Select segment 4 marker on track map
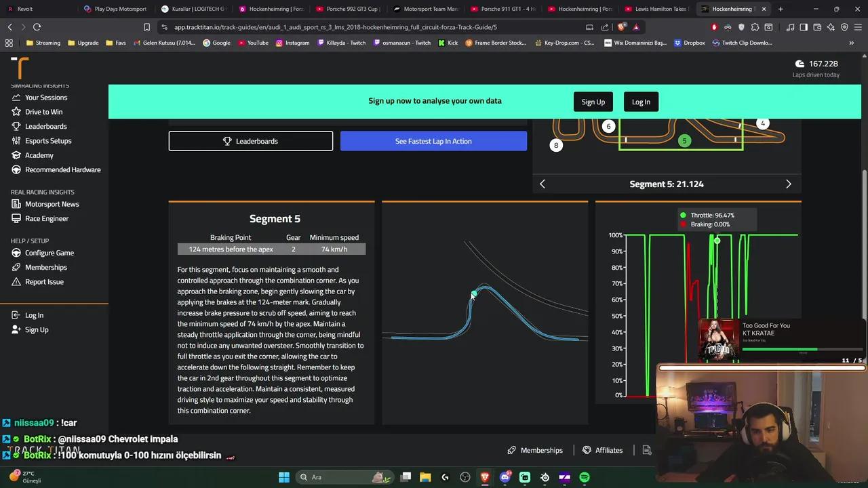This screenshot has width=868, height=488. (x=763, y=123)
